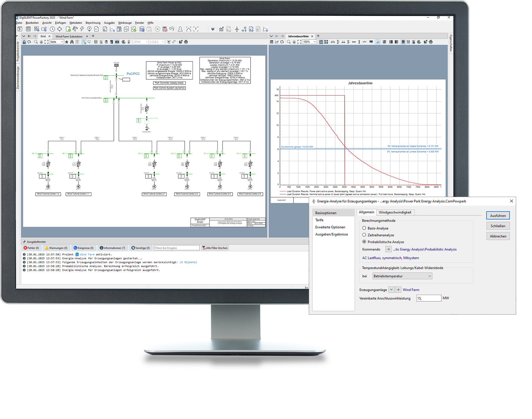Click the load flow lightning bolt icon
532x419 pixels.
[82, 29]
